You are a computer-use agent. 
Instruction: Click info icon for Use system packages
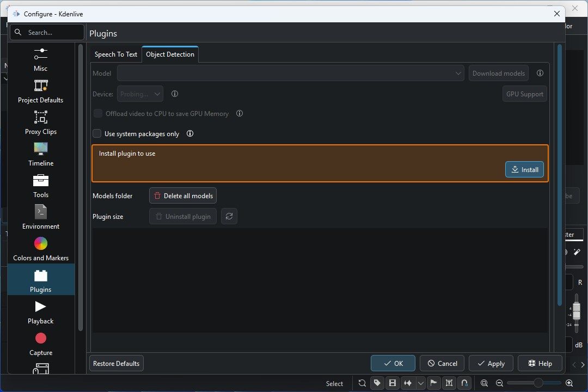190,133
